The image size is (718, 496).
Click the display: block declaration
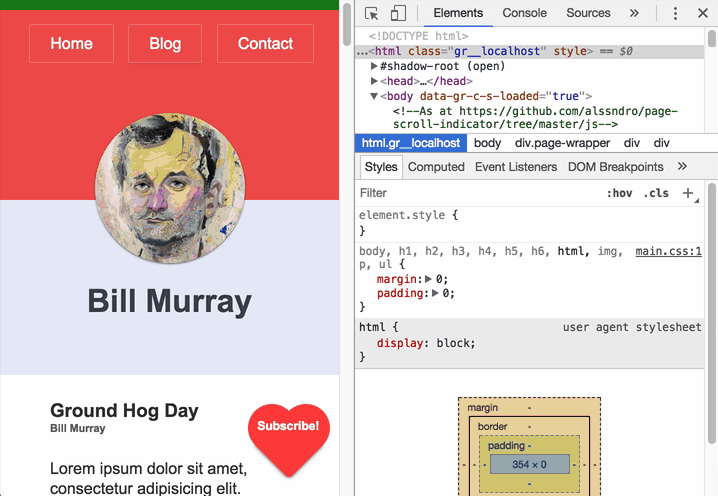pyautogui.click(x=426, y=343)
